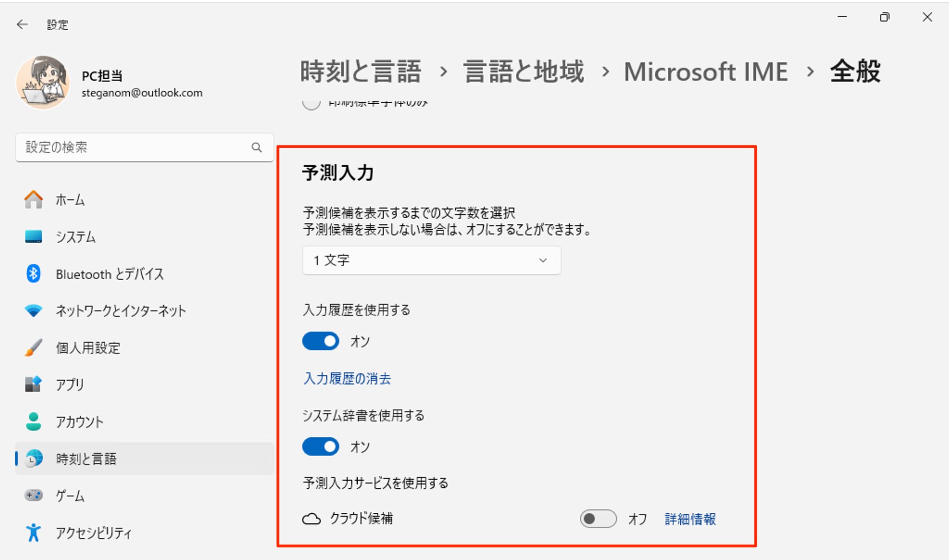This screenshot has width=949, height=560.
Task: Open 詳細情報 next to クラウド候補
Action: pyautogui.click(x=690, y=519)
